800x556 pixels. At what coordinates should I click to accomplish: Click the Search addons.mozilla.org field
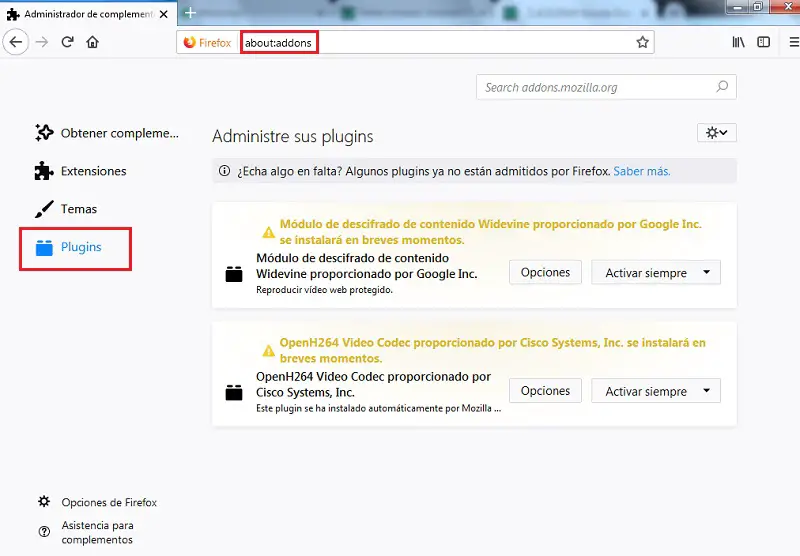[x=606, y=87]
